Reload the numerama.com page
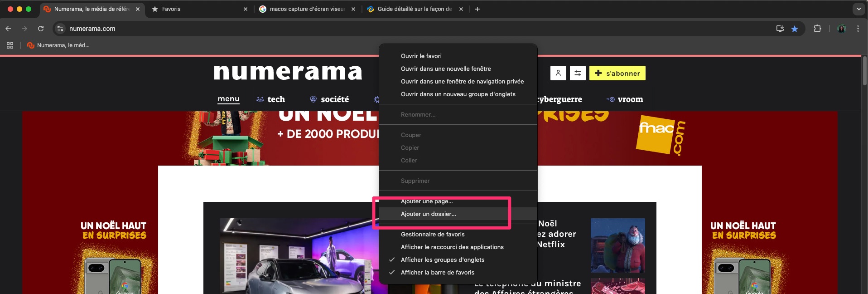 [x=41, y=29]
